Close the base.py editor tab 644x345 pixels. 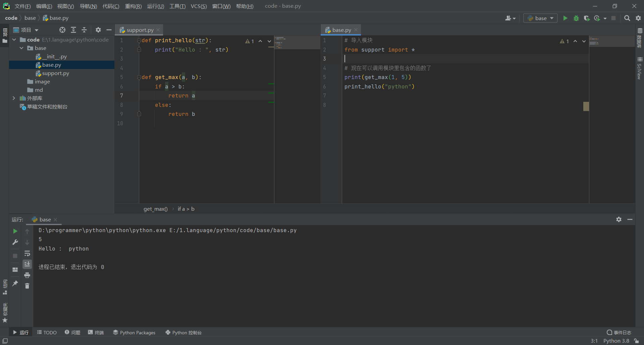(356, 30)
